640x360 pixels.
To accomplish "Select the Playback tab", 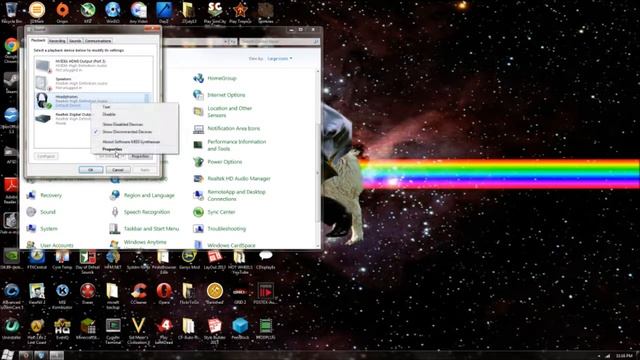I will 38,40.
